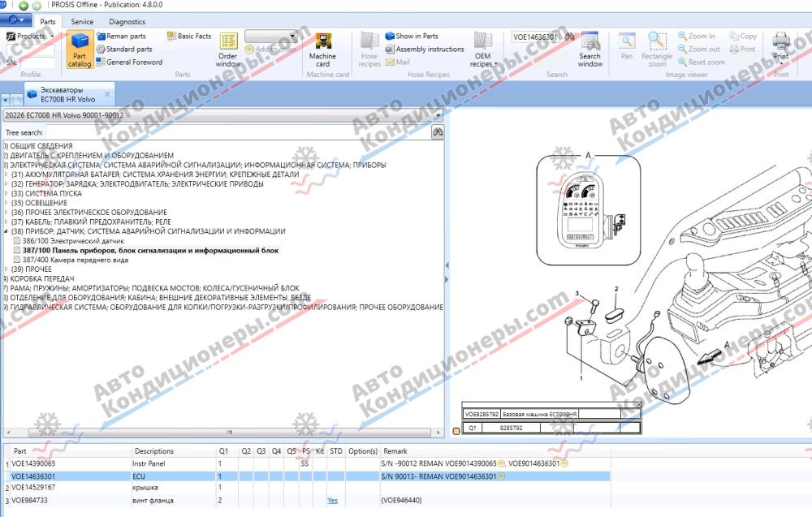Click the back navigation arrow in title bar
Screen dimensions: 812x517
24,5
